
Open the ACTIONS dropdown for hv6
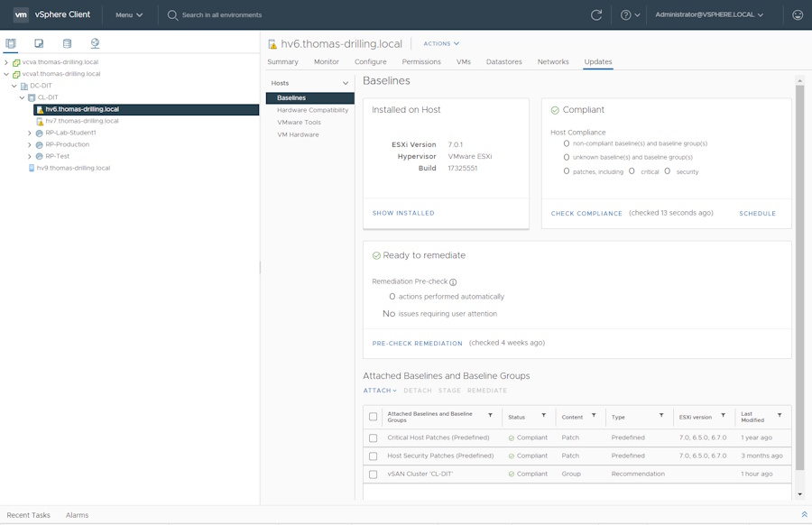pos(441,43)
